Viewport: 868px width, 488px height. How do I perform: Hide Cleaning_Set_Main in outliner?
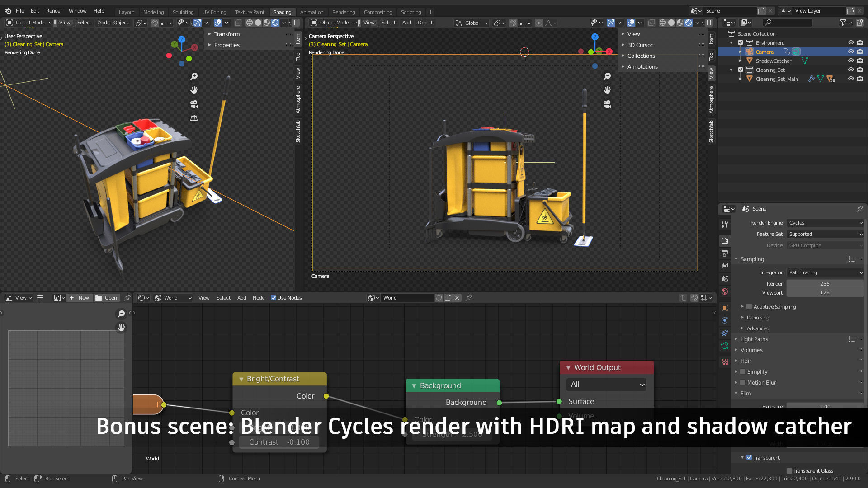click(851, 79)
